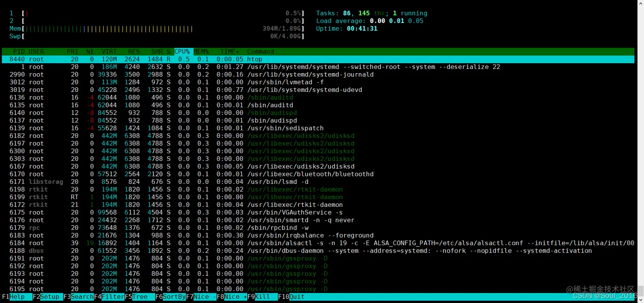Image resolution: width=644 pixels, height=303 pixels.
Task: Select the smartd -n -q never row
Action: tap(318, 220)
